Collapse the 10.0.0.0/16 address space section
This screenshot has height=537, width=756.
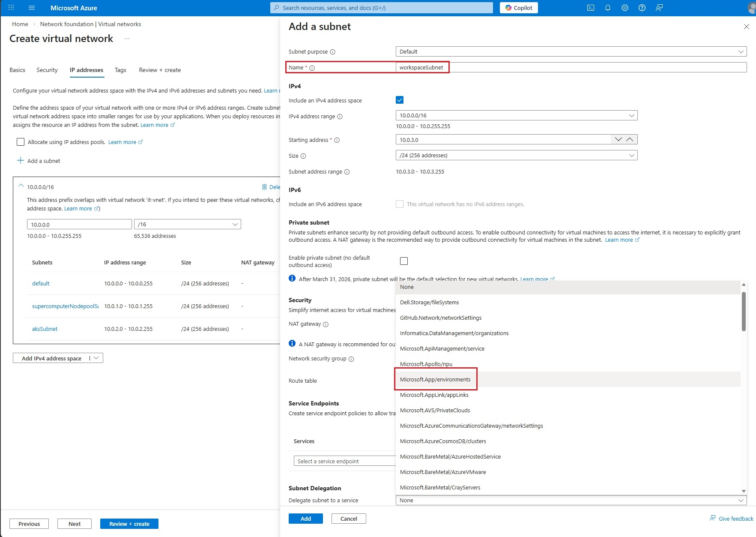[21, 186]
